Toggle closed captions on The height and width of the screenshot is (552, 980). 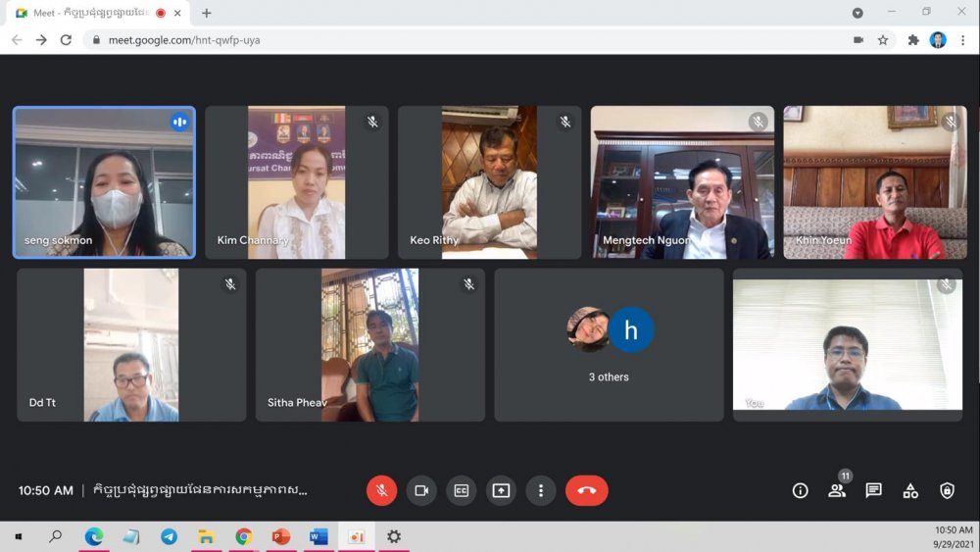click(461, 490)
